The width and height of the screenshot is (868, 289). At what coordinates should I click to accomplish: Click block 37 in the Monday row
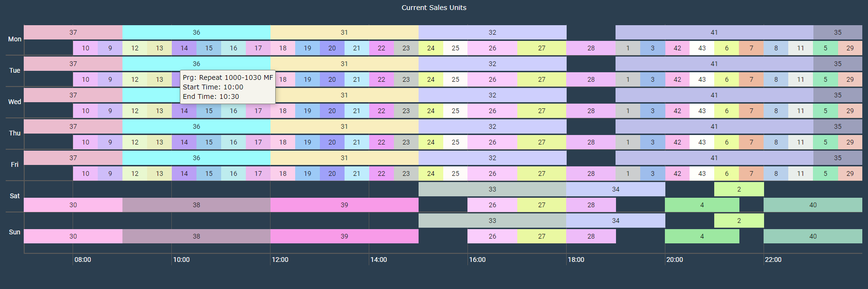click(x=73, y=32)
